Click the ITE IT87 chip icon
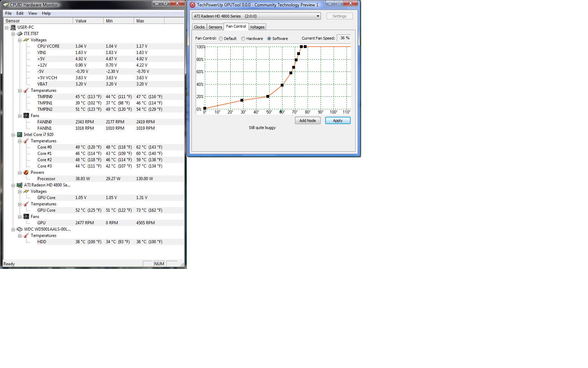This screenshot has width=588, height=368. coord(20,34)
